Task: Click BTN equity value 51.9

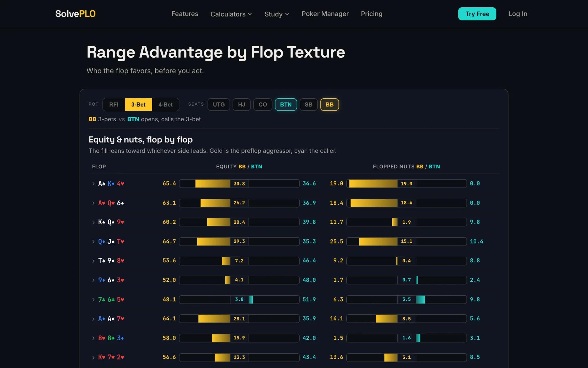Action: 309,299
